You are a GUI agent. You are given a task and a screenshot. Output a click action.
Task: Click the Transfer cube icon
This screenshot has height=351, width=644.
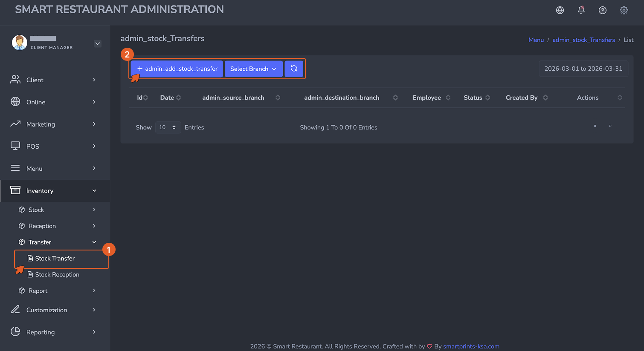[22, 242]
